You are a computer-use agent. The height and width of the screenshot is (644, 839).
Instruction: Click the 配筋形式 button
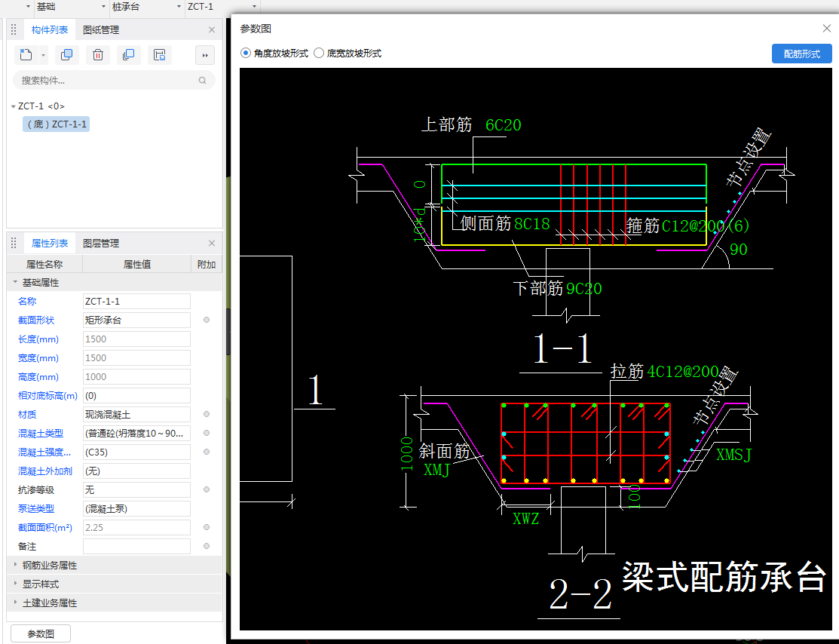801,54
